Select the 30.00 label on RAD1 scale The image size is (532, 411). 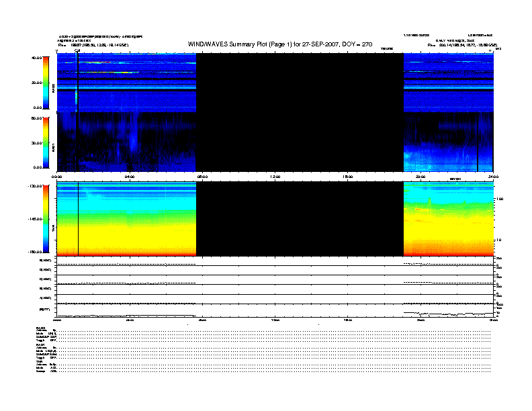(37, 143)
